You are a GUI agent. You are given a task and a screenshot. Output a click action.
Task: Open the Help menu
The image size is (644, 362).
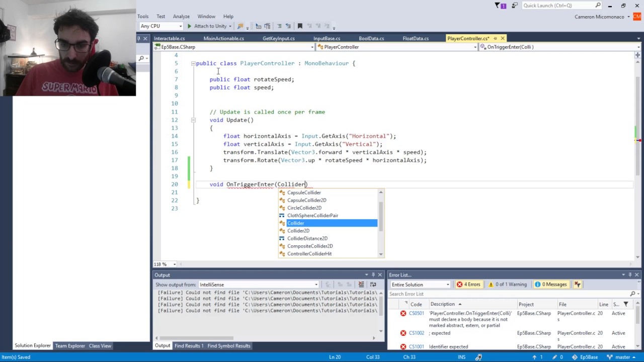(228, 17)
